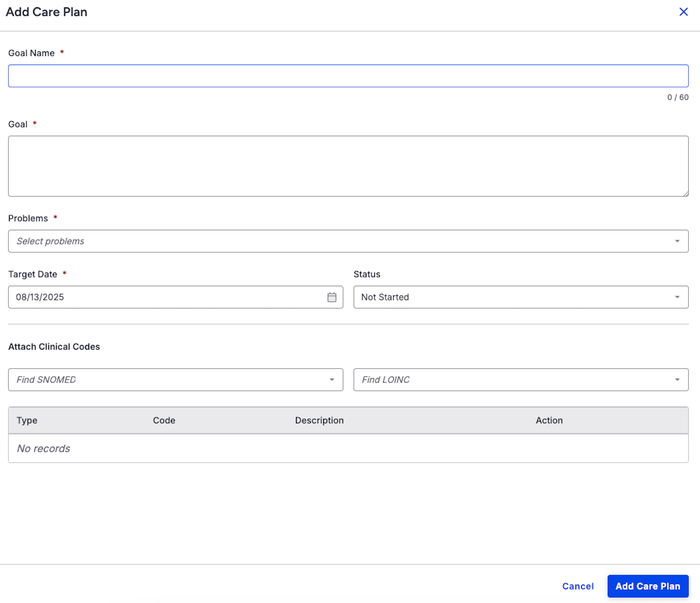Click the Status dropdown caret icon
This screenshot has height=603, width=700.
[x=677, y=298]
